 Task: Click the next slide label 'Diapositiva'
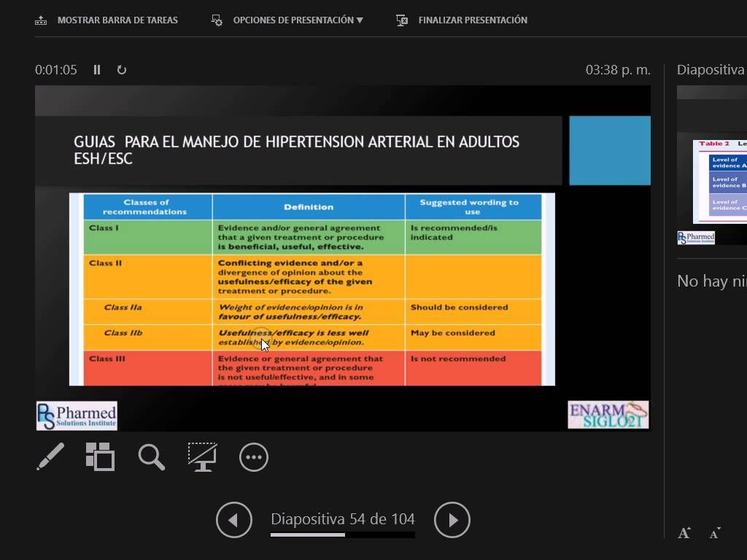711,70
